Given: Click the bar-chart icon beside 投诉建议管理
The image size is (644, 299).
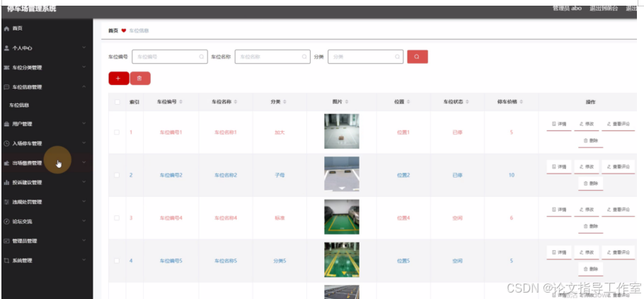Looking at the screenshot, I should [x=6, y=182].
